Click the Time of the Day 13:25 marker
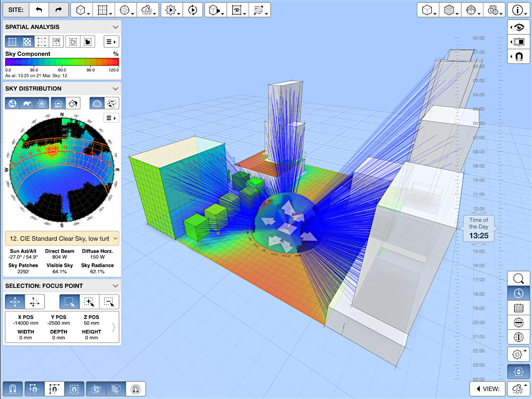This screenshot has width=532, height=399. click(x=478, y=228)
